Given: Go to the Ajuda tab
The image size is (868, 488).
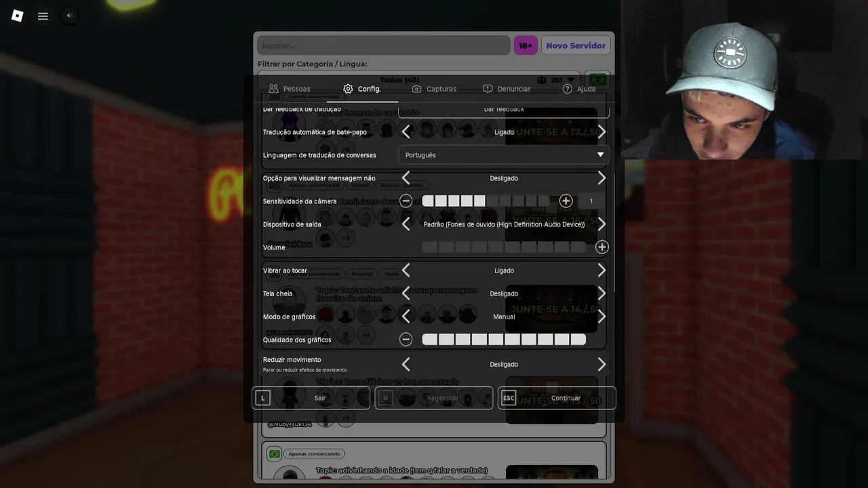Looking at the screenshot, I should (579, 89).
